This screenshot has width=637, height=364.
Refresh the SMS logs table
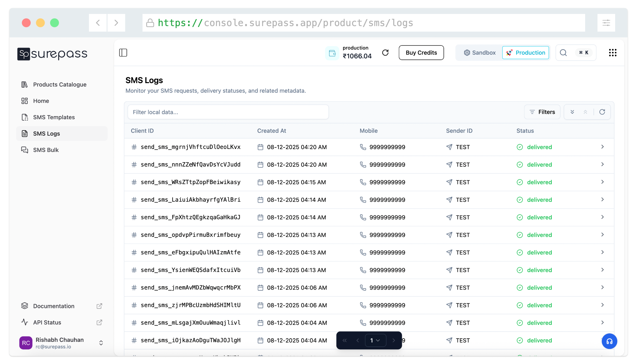(602, 112)
